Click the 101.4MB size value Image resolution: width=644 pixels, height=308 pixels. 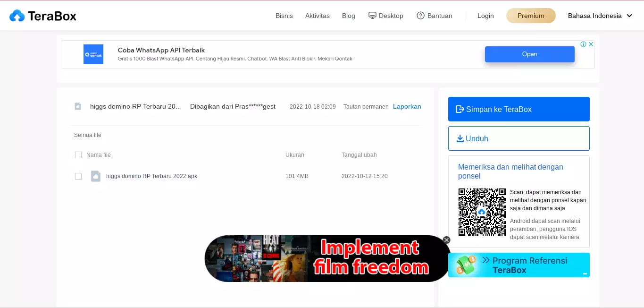click(297, 176)
